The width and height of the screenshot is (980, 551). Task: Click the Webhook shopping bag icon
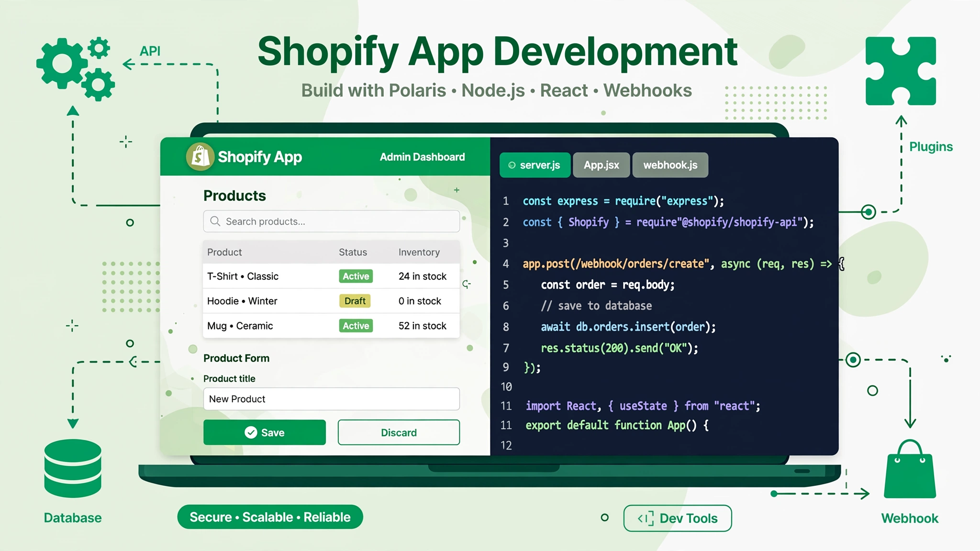pos(910,469)
